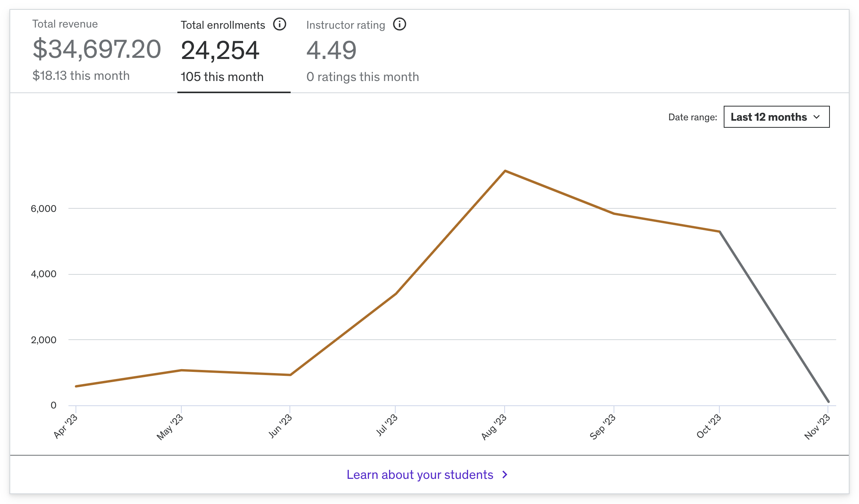Click the 6,000 y-axis label

[x=44, y=209]
